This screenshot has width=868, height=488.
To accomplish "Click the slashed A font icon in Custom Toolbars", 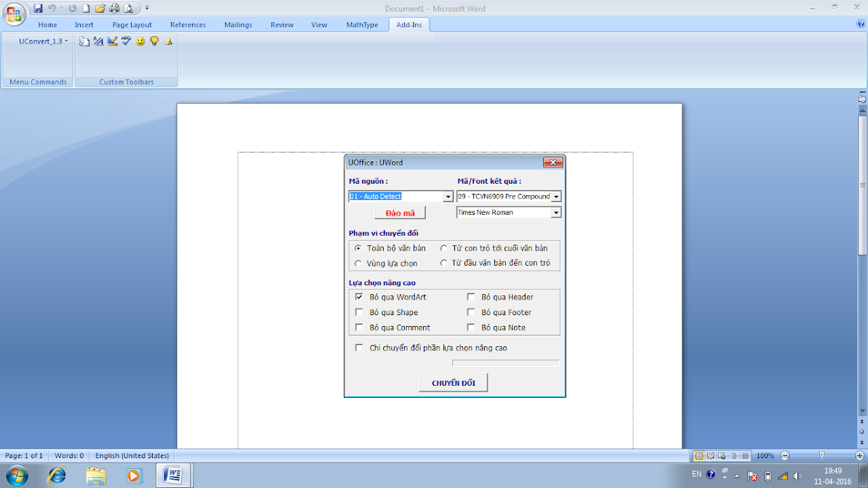I will tap(98, 41).
